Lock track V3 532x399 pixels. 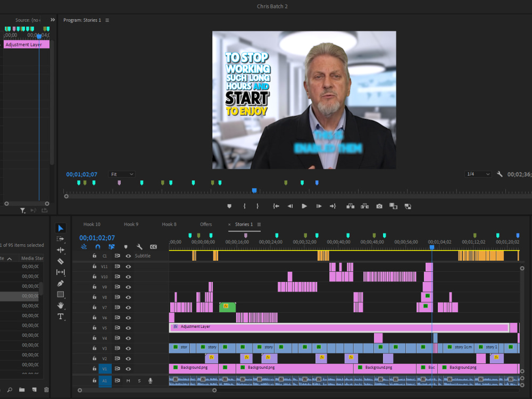[94, 348]
